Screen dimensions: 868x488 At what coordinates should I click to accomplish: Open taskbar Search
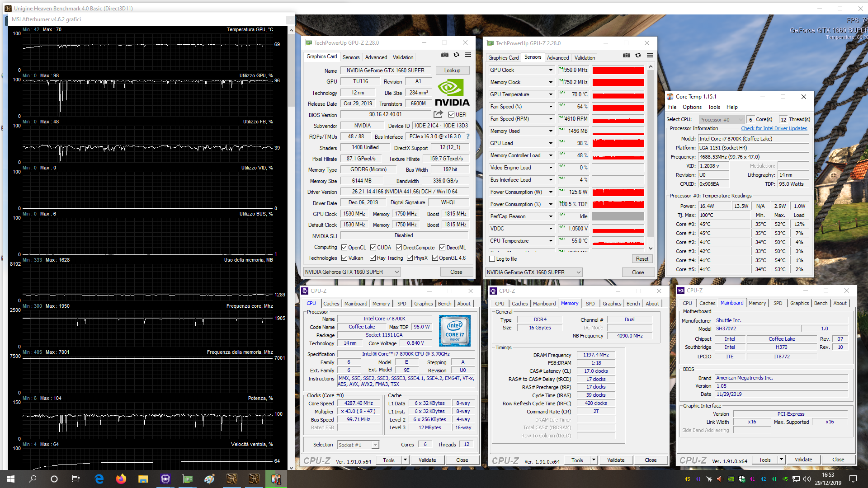click(x=33, y=479)
